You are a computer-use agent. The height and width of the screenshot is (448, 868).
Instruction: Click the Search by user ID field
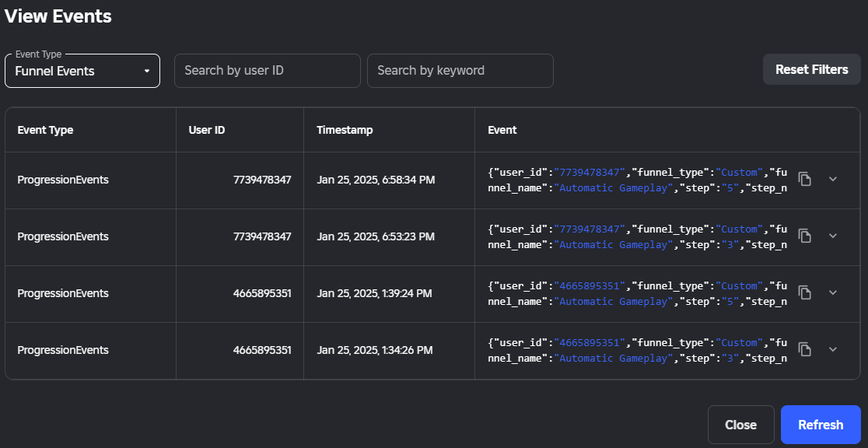point(268,71)
